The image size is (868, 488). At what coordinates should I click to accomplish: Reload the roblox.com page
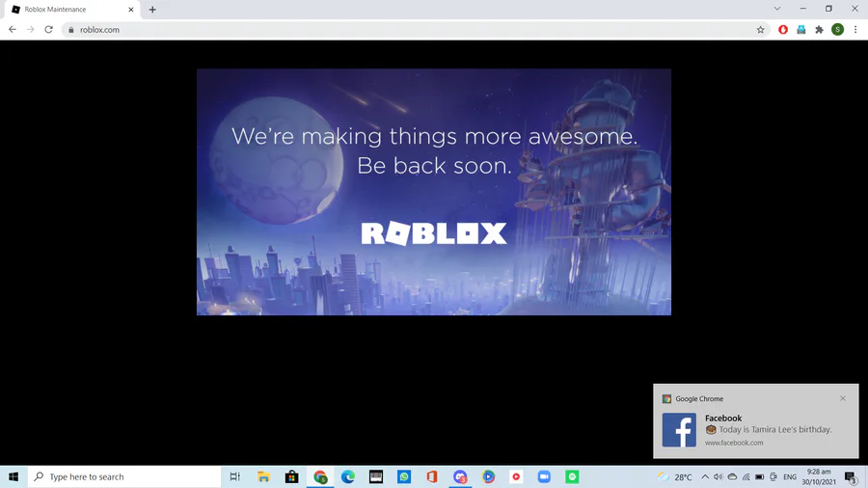pos(49,30)
